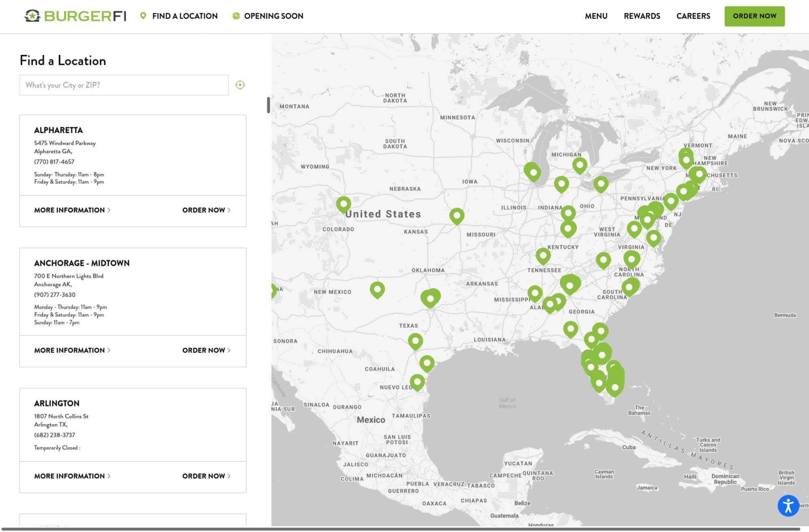This screenshot has height=532, width=809.
Task: Open the Menu page
Action: pyautogui.click(x=596, y=16)
